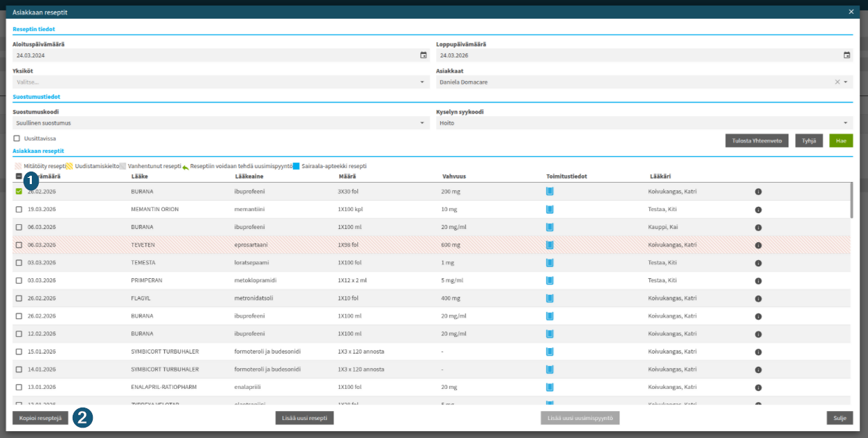This screenshot has height=438, width=868.
Task: Open delivery info icon in FLAGYL row
Action: 550,298
